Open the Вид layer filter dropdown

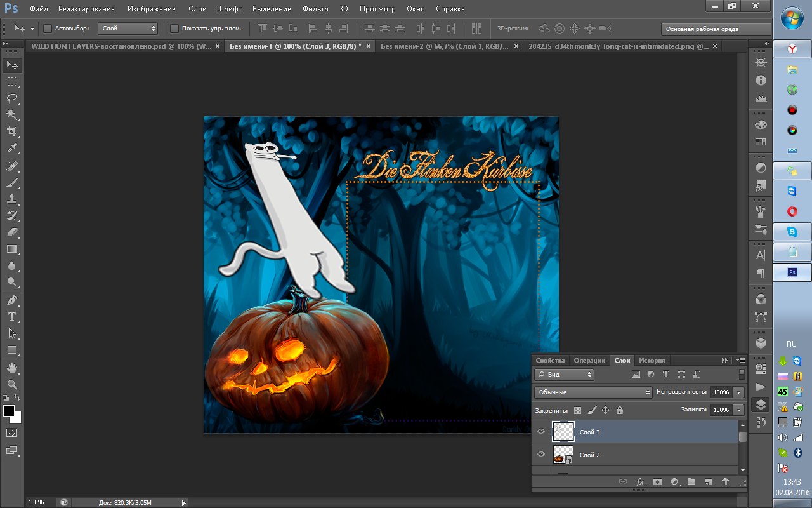pos(564,375)
